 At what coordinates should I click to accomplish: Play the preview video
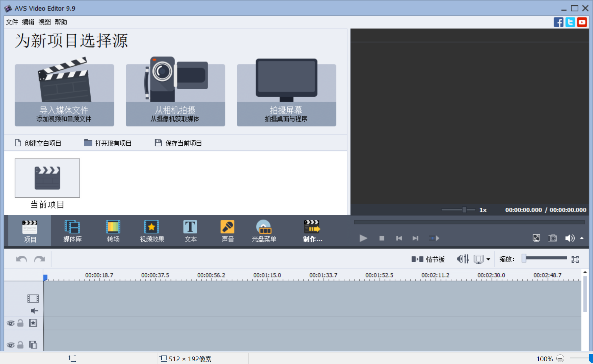[363, 238]
